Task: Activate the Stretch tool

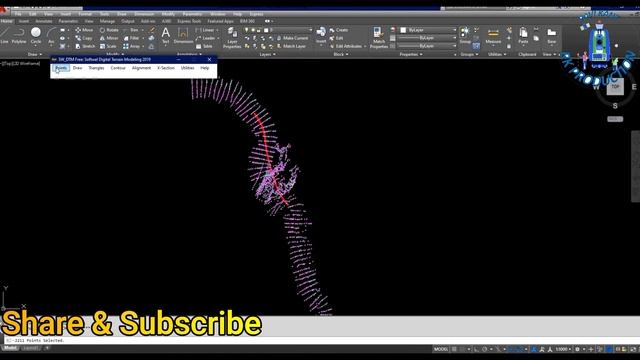Action: tap(85, 47)
